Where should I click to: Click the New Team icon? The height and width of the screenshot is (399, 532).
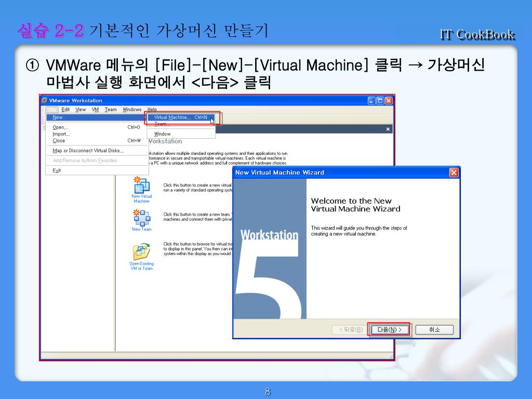tap(142, 218)
